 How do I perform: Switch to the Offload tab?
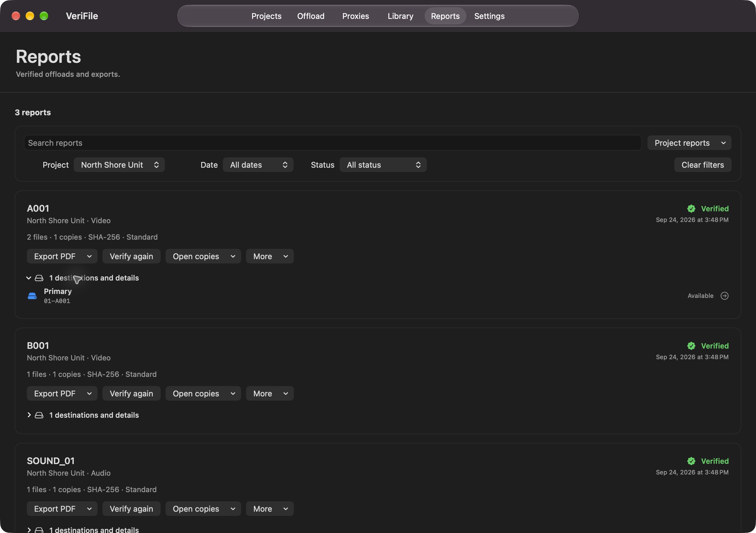coord(311,16)
